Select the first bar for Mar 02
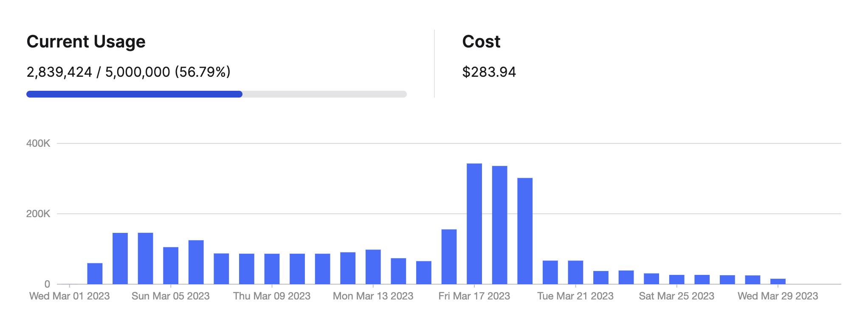 pos(95,274)
